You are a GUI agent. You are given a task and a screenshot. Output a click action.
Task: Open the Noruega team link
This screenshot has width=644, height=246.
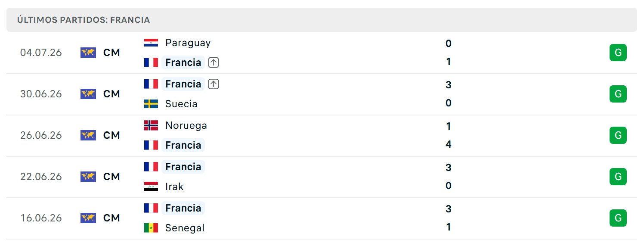point(186,125)
